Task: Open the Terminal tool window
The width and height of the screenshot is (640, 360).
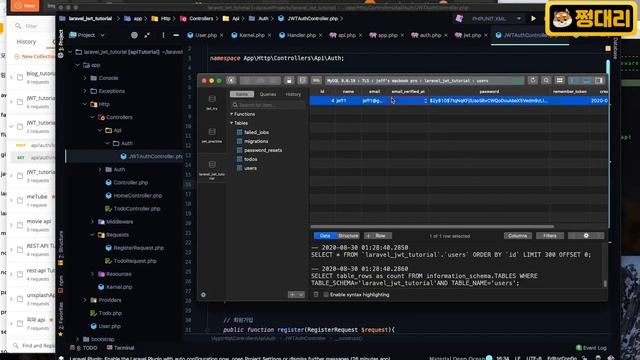Action: click(x=120, y=348)
